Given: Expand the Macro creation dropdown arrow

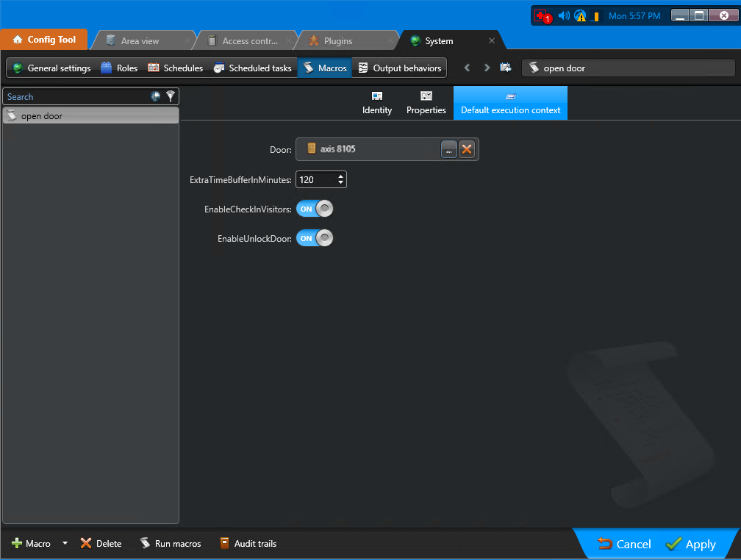Looking at the screenshot, I should pyautogui.click(x=65, y=543).
